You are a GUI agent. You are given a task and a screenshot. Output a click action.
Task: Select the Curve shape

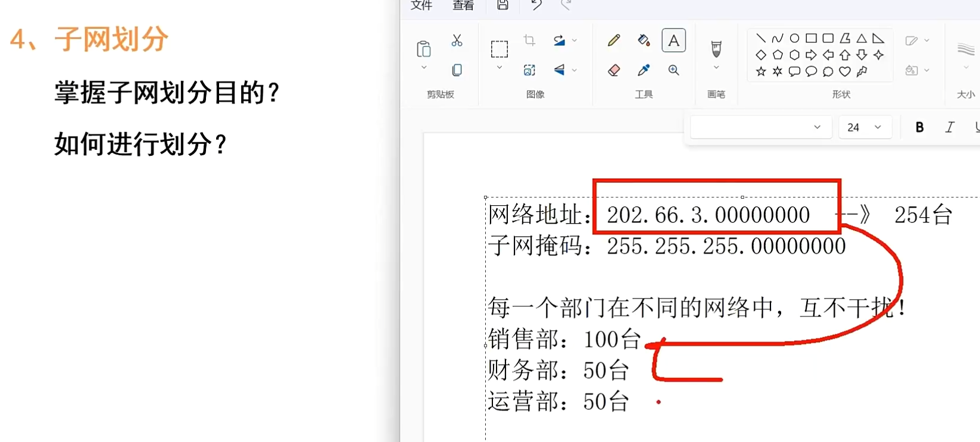click(778, 38)
